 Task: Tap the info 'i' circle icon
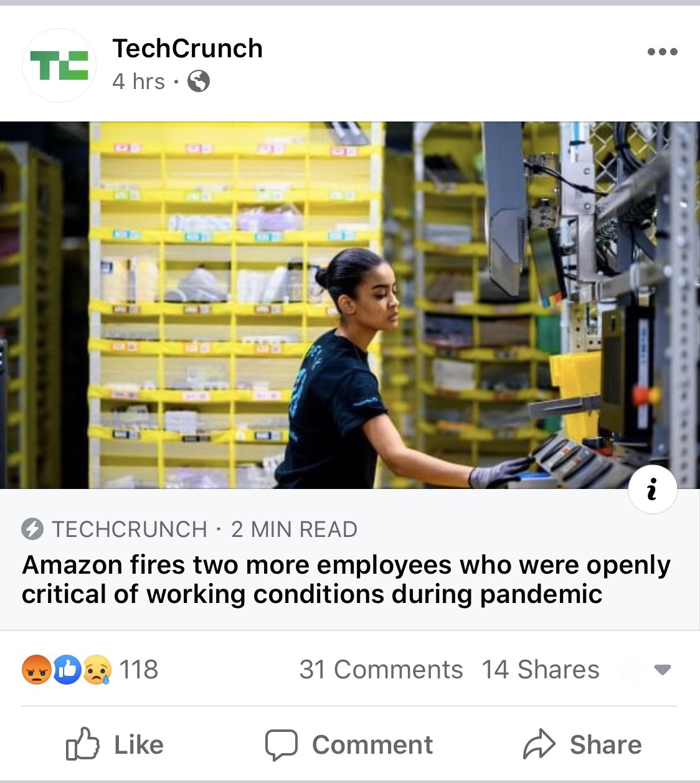[652, 489]
